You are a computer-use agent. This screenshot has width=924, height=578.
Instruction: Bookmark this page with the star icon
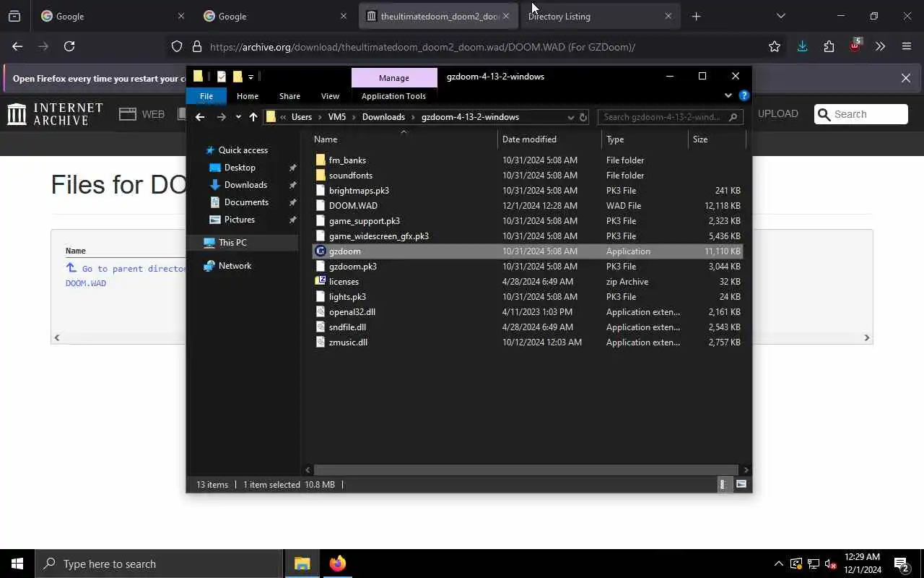(x=775, y=47)
